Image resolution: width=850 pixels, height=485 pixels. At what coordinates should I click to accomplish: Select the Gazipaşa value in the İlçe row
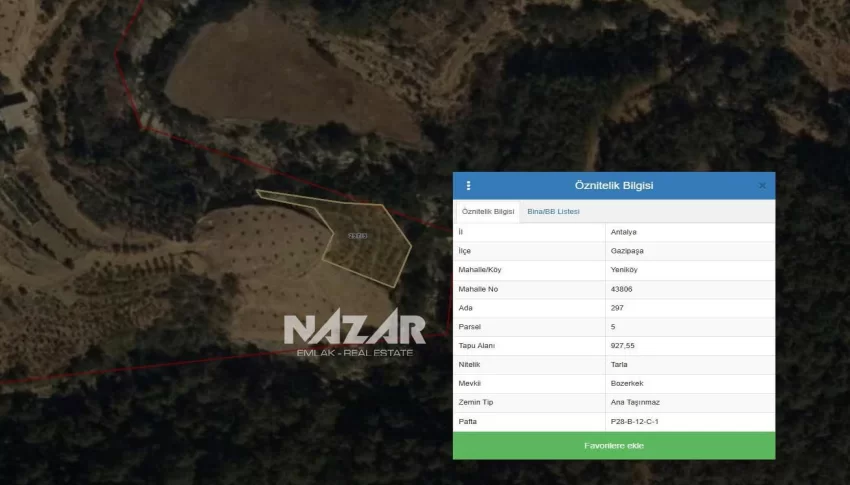[628, 251]
